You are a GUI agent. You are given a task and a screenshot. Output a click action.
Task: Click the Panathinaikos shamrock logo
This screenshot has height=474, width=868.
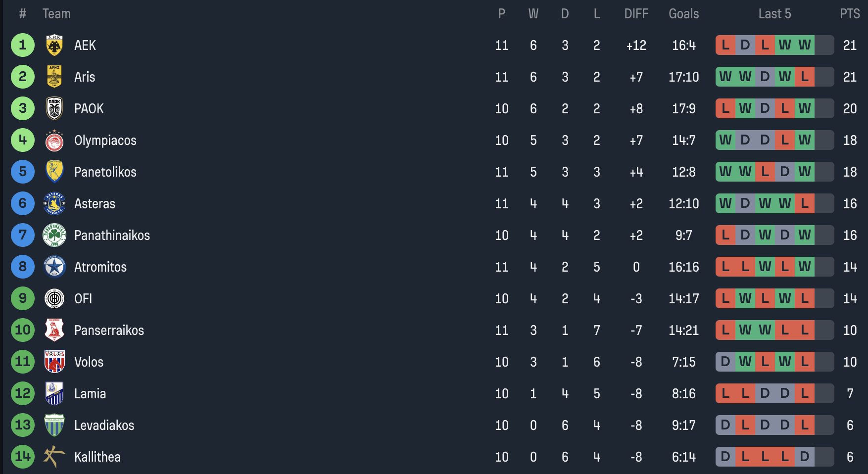pyautogui.click(x=54, y=235)
